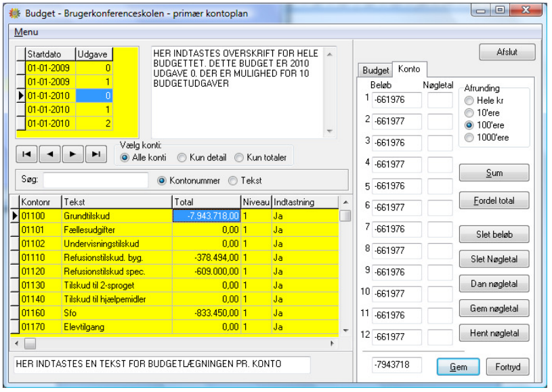This screenshot has width=552, height=392.
Task: Click the Slet beløb button
Action: (494, 234)
